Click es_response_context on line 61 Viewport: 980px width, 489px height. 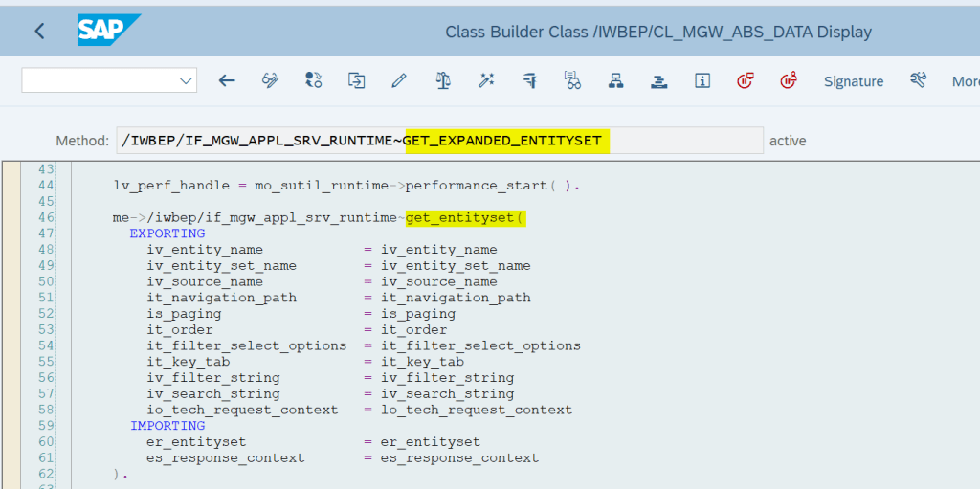pyautogui.click(x=226, y=458)
